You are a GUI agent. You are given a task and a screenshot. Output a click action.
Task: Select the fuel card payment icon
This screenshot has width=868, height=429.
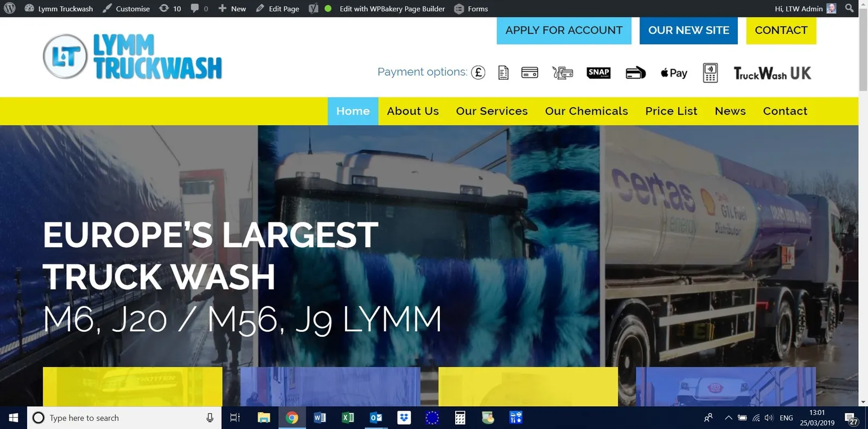563,73
